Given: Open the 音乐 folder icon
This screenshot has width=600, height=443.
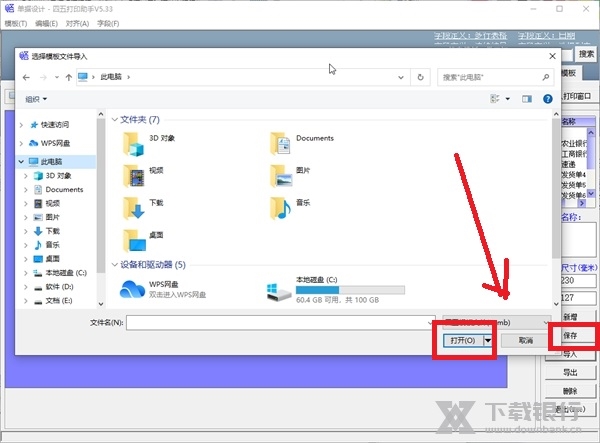Looking at the screenshot, I should coord(280,208).
